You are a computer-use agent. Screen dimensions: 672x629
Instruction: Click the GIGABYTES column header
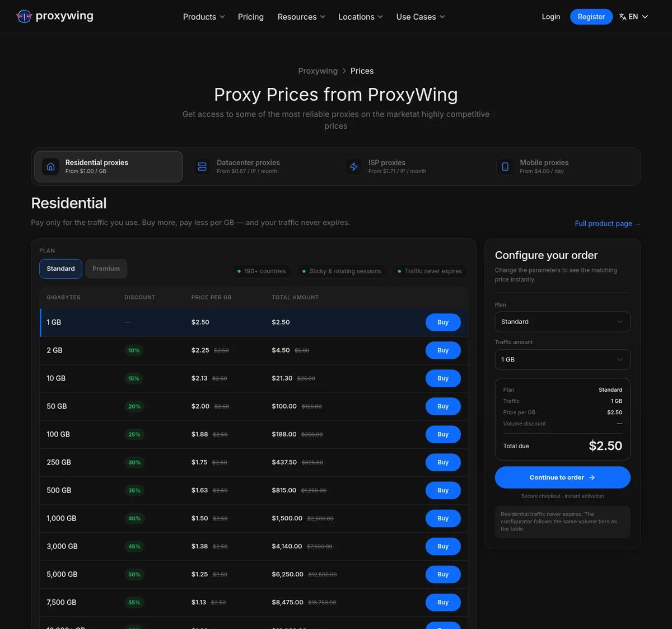pos(63,297)
